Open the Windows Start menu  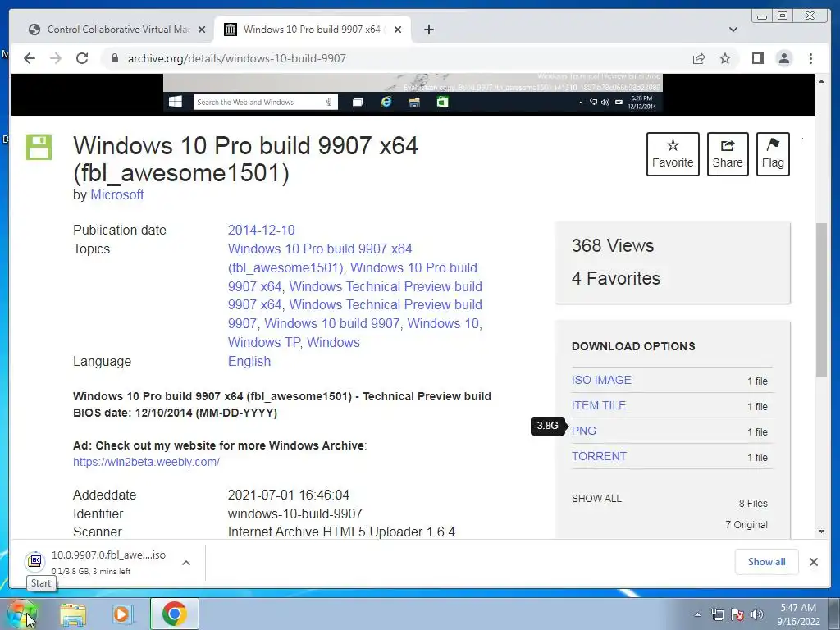(21, 614)
